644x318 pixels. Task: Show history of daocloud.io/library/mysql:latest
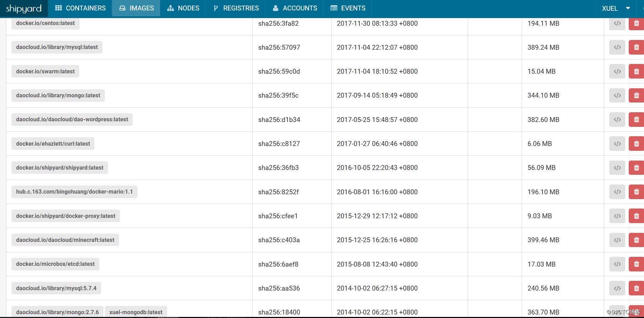pyautogui.click(x=617, y=47)
